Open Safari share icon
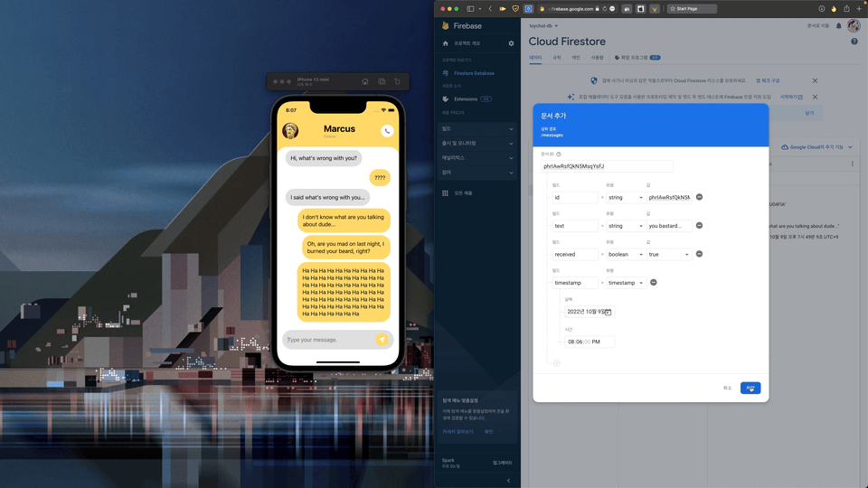Screen dimensions: 868x488 (846, 9)
